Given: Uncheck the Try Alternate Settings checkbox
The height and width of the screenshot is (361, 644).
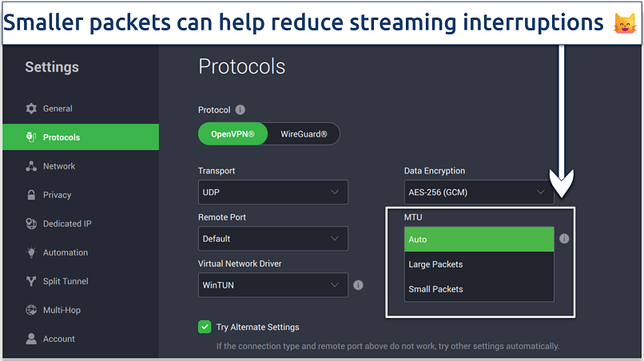Looking at the screenshot, I should coord(205,327).
